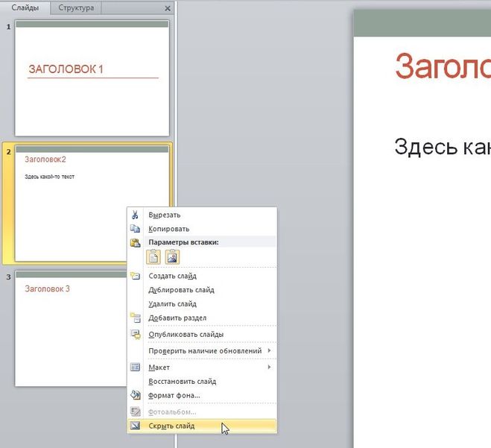The width and height of the screenshot is (491, 448).
Task: Choose Восстановить слайд menu entry
Action: [182, 382]
